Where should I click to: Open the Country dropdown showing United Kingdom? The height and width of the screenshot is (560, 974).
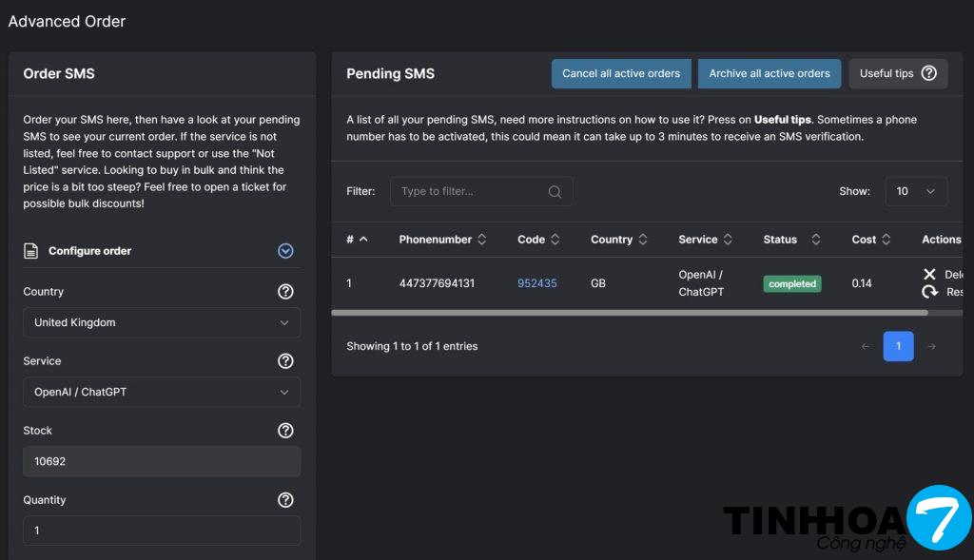tap(162, 322)
